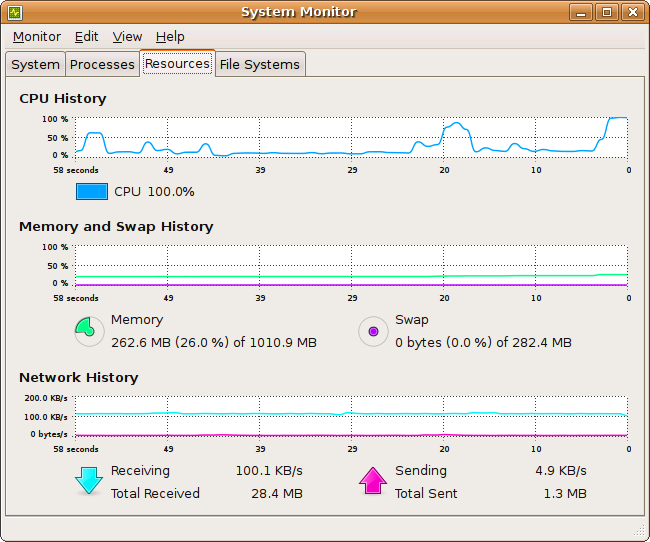
Task: Switch to the System tab
Action: click(x=35, y=64)
